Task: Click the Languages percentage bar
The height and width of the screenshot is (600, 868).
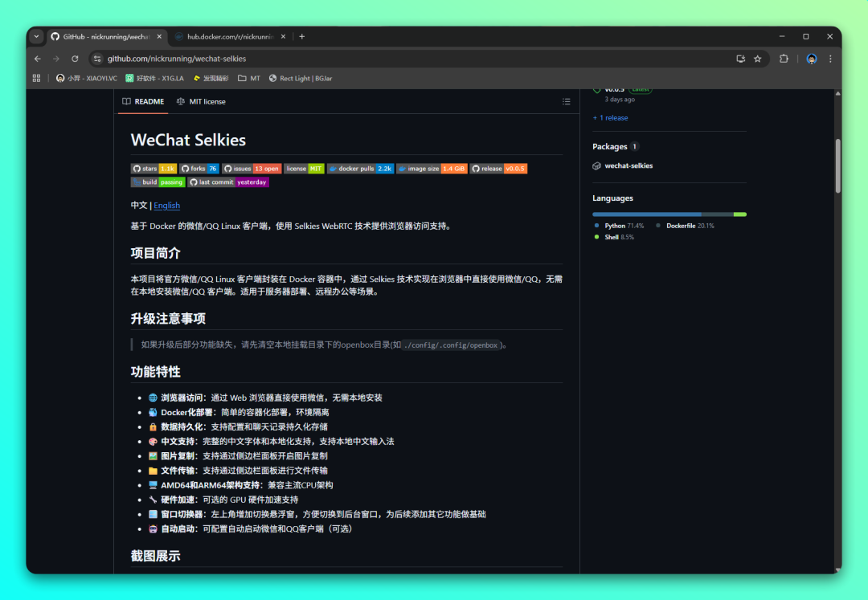Action: point(669,214)
